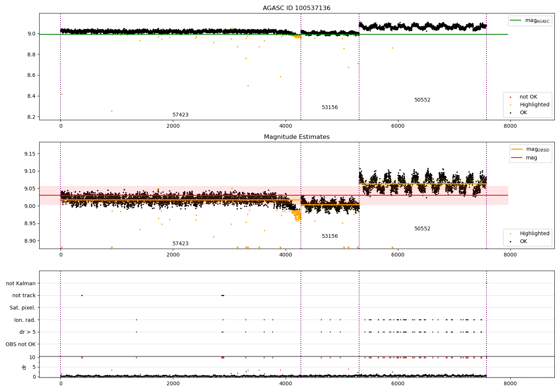Click y-axis tick value 9.15
The width and height of the screenshot is (560, 392).
29,154
